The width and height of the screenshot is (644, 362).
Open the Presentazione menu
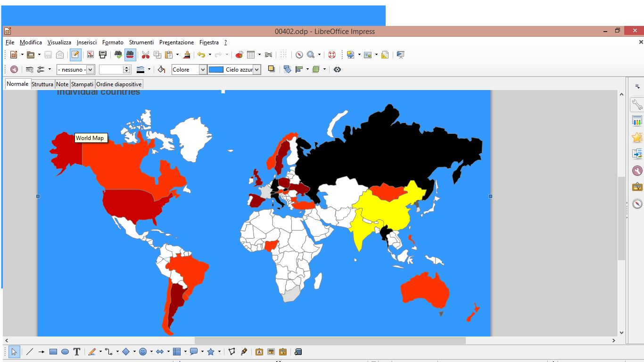[176, 42]
